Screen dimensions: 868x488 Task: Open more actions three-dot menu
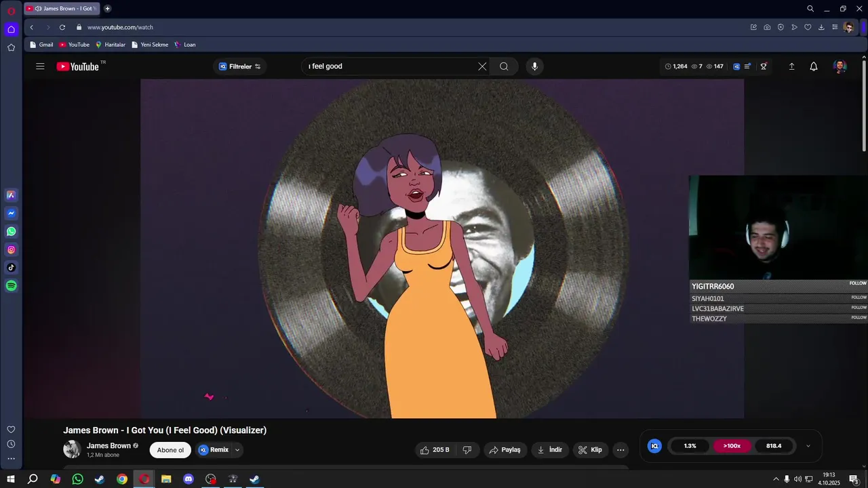pos(620,450)
